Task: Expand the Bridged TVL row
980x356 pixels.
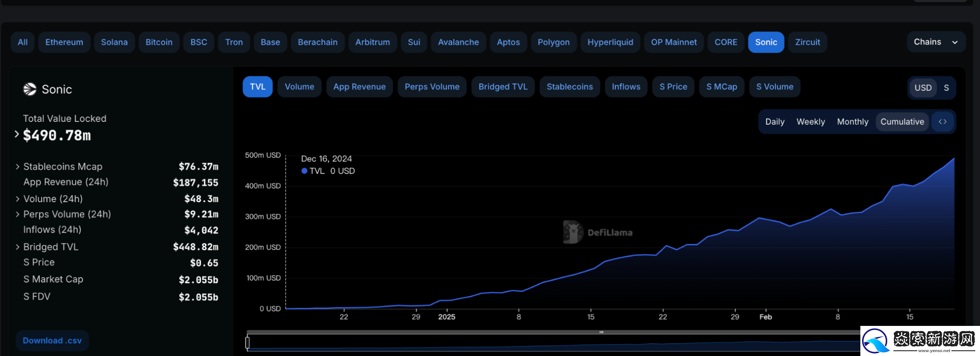Action: 18,247
